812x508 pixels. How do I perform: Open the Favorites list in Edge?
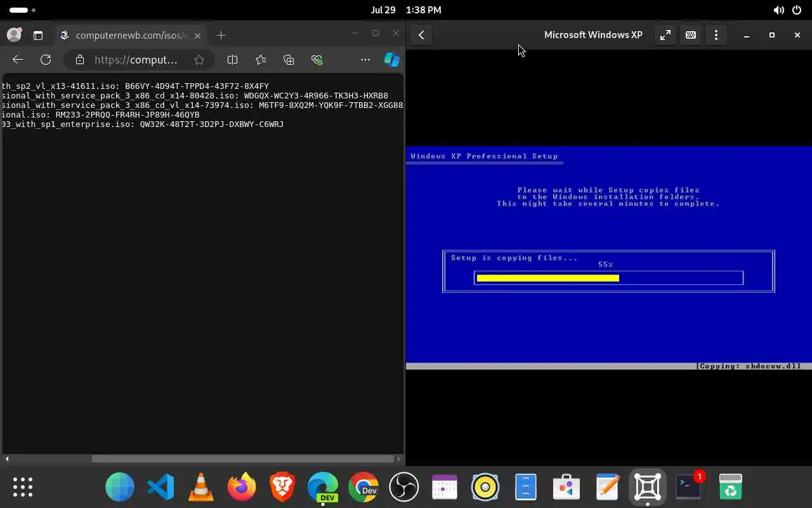click(x=261, y=60)
